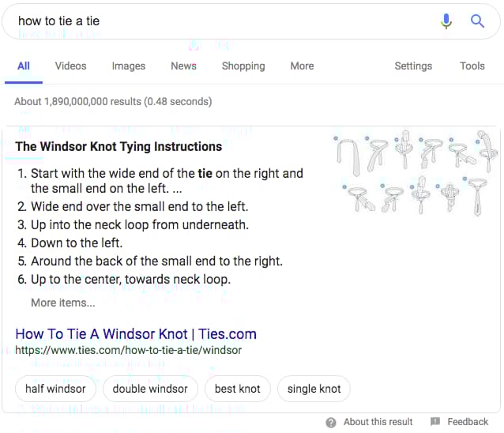Screen dimensions: 504x433
Task: Click the About this result question icon
Action: coord(331,422)
